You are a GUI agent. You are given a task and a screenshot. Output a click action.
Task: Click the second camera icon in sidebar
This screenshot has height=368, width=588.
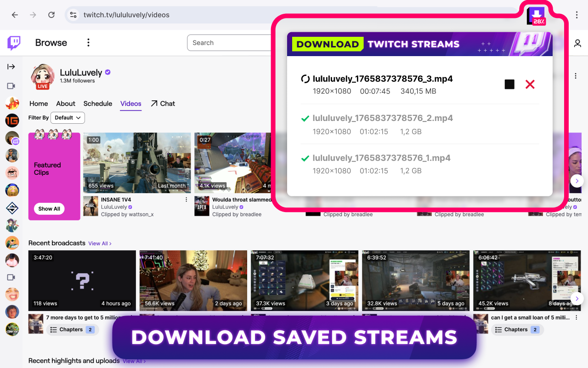pos(11,277)
